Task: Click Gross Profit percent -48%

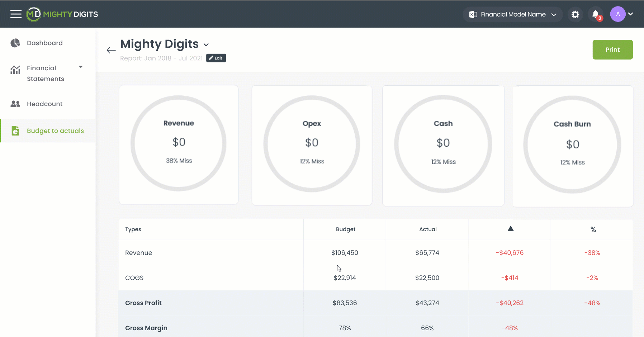Action: pyautogui.click(x=592, y=303)
